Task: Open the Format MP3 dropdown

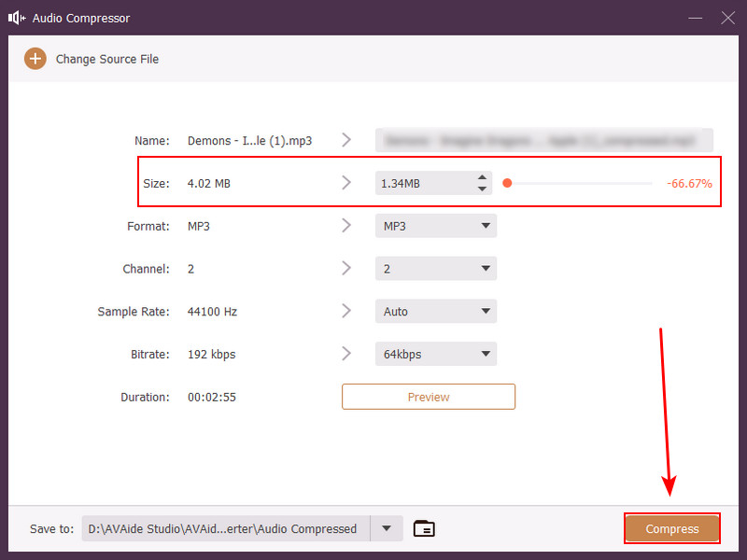Action: [x=436, y=226]
